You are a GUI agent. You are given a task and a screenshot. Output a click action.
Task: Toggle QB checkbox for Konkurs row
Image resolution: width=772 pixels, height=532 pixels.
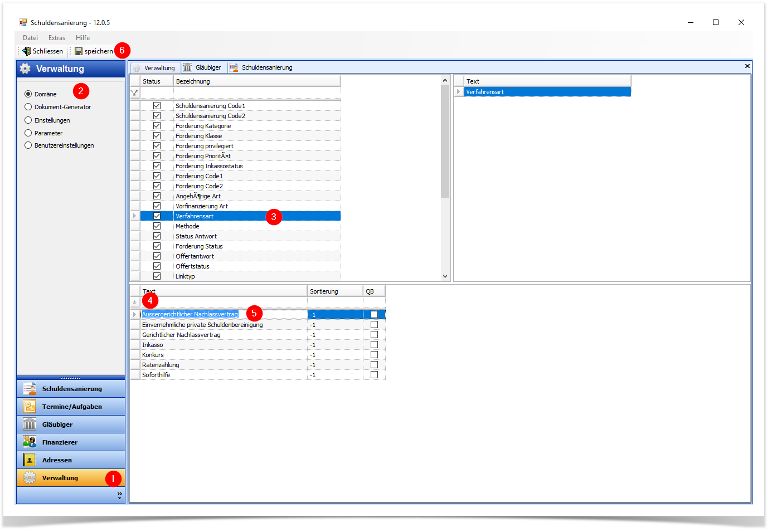(x=374, y=355)
